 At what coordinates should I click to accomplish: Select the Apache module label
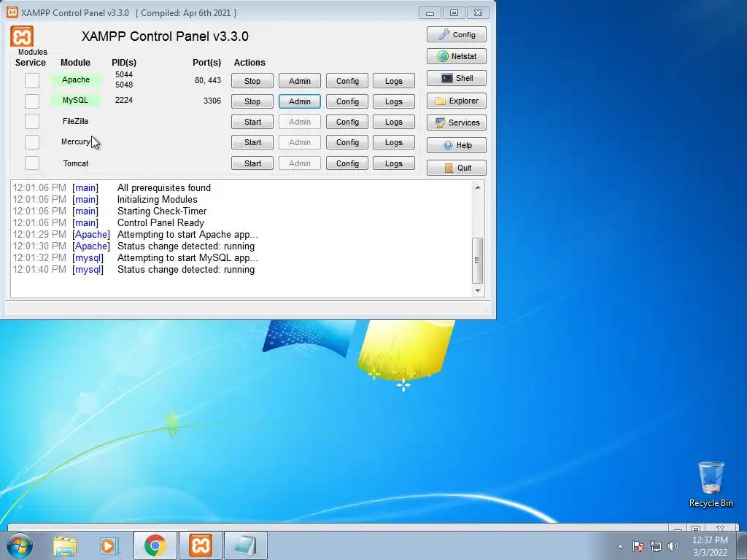click(x=76, y=79)
